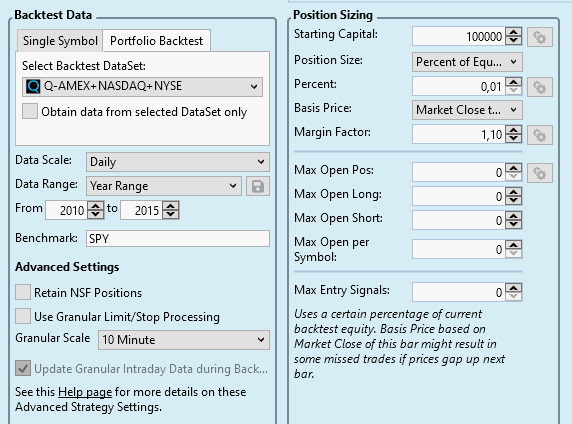The image size is (572, 424).
Task: Click the Backtest Data group title
Action: tap(53, 15)
